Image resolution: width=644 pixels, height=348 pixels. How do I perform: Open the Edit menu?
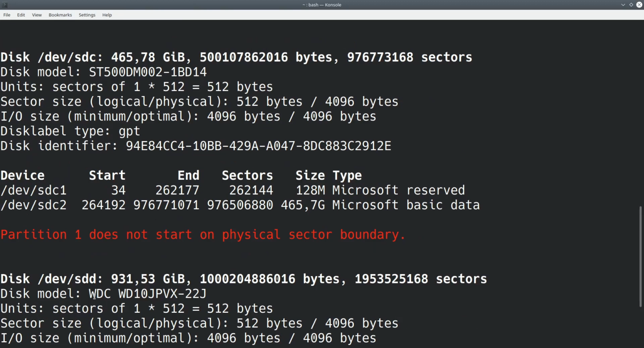point(21,15)
